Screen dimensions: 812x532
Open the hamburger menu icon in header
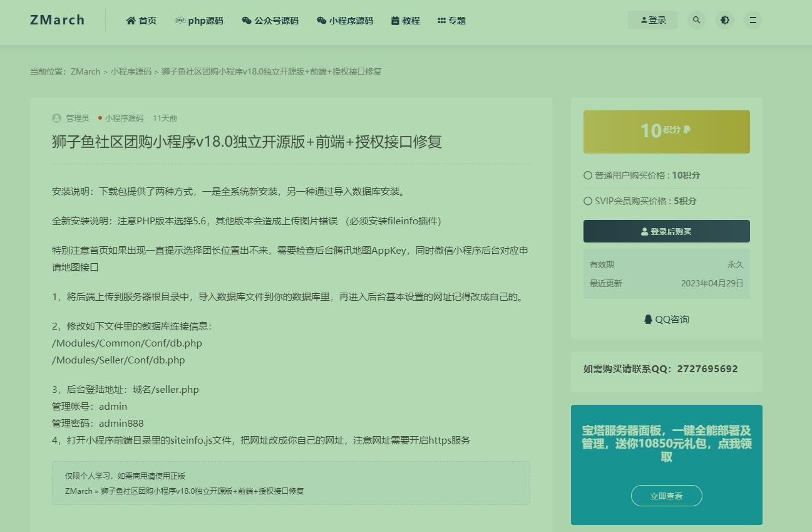pos(753,20)
